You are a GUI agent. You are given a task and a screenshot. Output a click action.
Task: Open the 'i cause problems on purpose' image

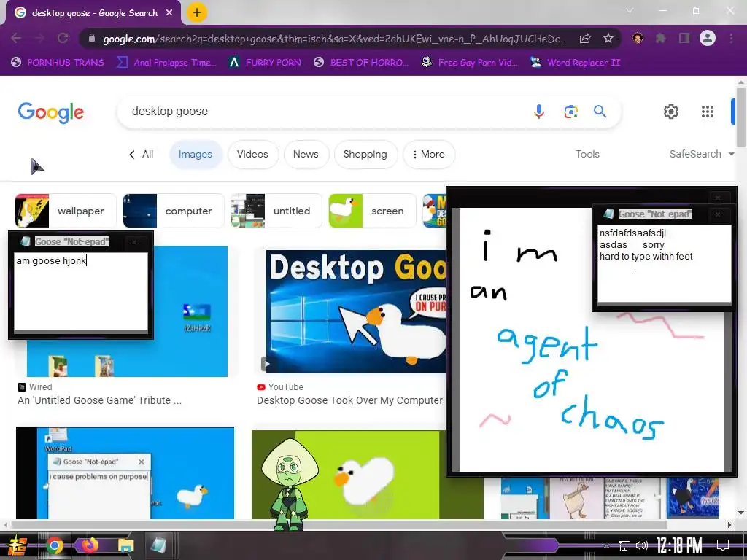coord(125,472)
